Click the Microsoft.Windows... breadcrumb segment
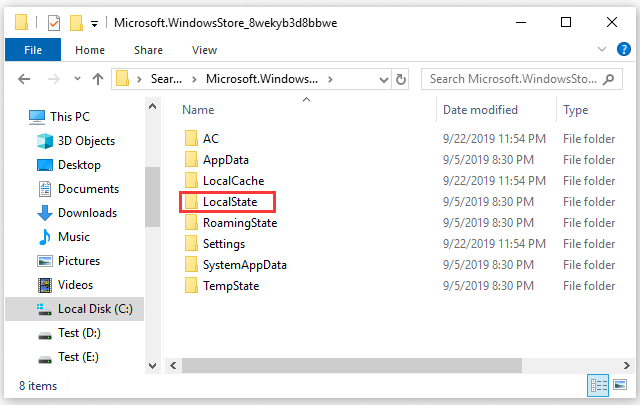 (262, 79)
